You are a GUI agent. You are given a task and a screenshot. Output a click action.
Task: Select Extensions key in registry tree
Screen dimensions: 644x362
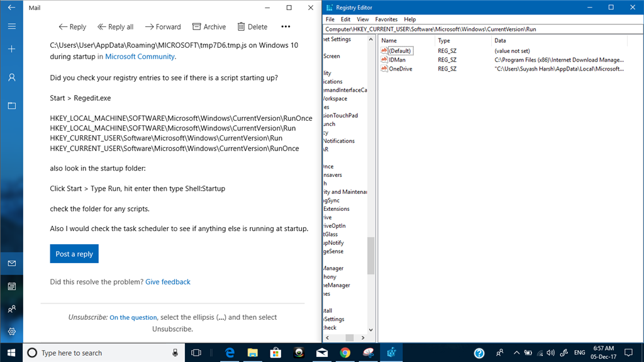coord(336,208)
